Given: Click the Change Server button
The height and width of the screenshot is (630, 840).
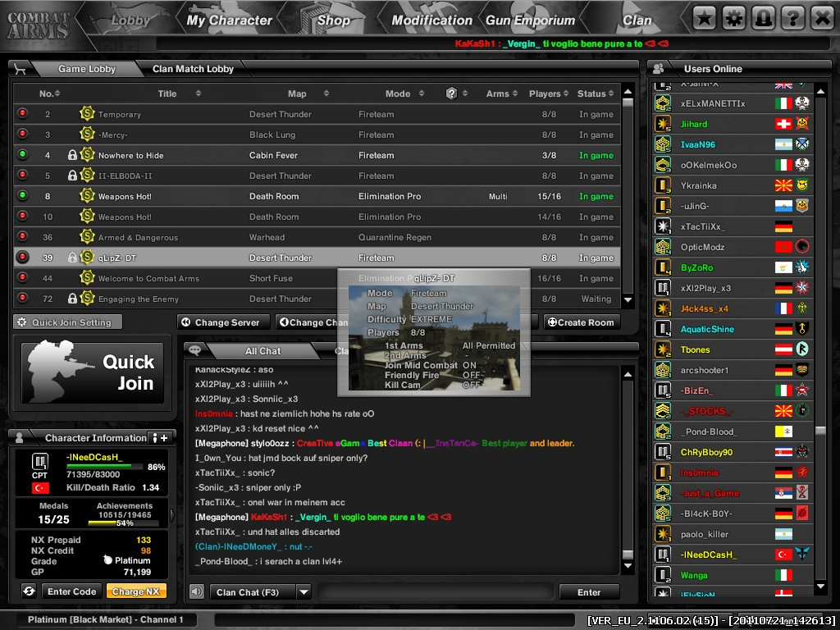Looking at the screenshot, I should [223, 322].
